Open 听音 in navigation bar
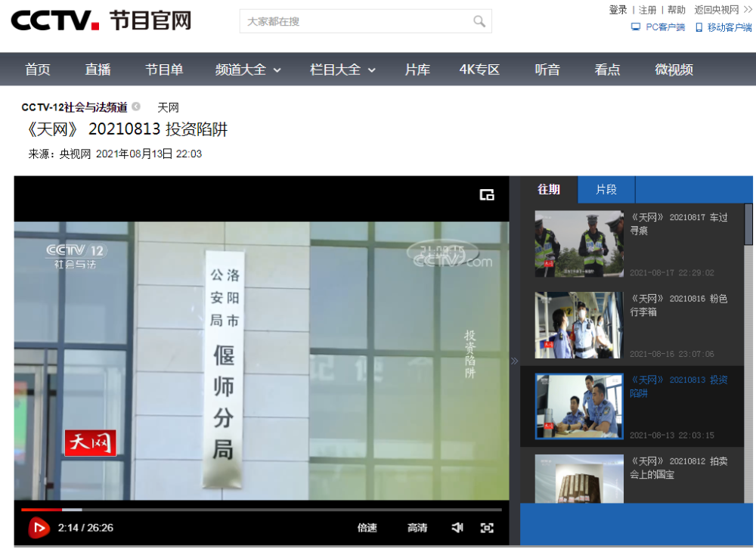Screen dimensions: 756x549 (x=547, y=70)
